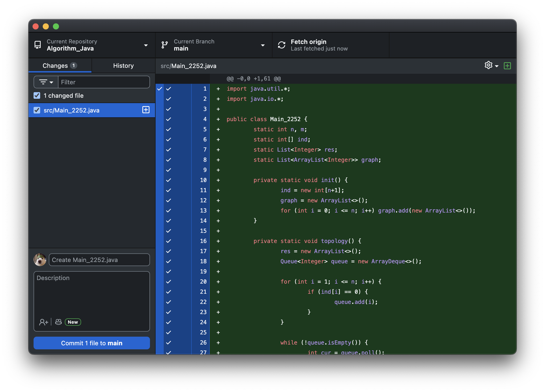The height and width of the screenshot is (392, 545).
Task: Focus the commit Description text area
Action: coord(92,295)
